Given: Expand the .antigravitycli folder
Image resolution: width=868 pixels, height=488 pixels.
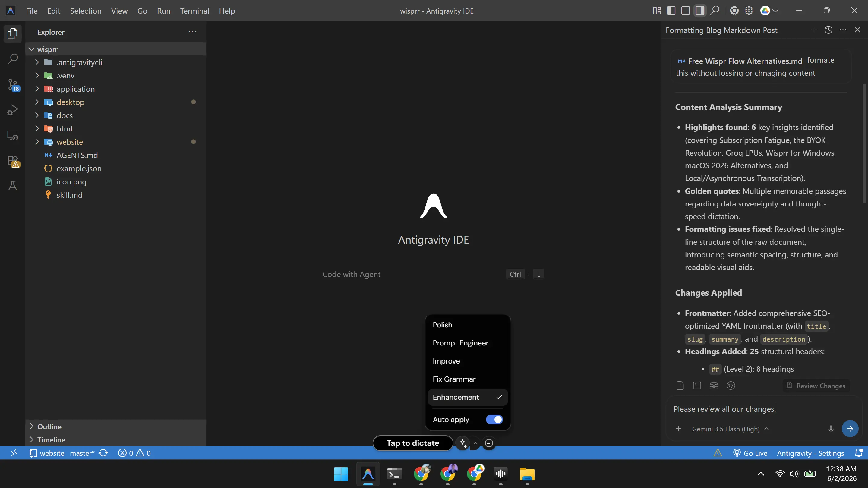Looking at the screenshot, I should pyautogui.click(x=115, y=62).
